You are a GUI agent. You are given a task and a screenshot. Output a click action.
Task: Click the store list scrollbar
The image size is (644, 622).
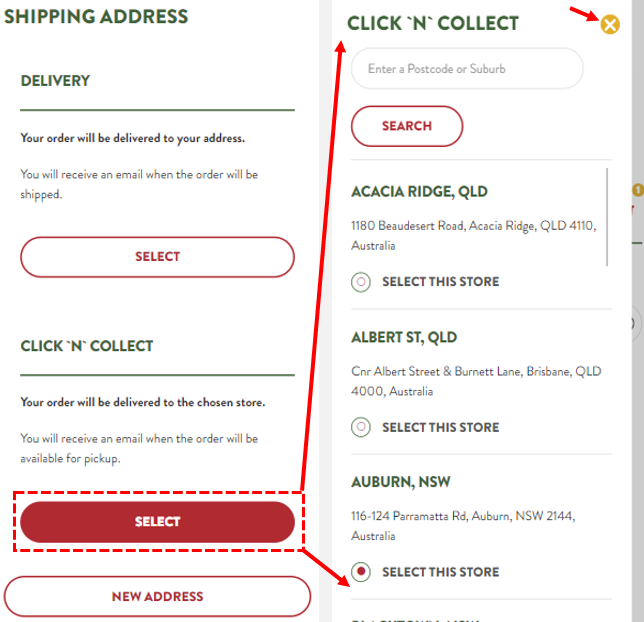pyautogui.click(x=607, y=217)
